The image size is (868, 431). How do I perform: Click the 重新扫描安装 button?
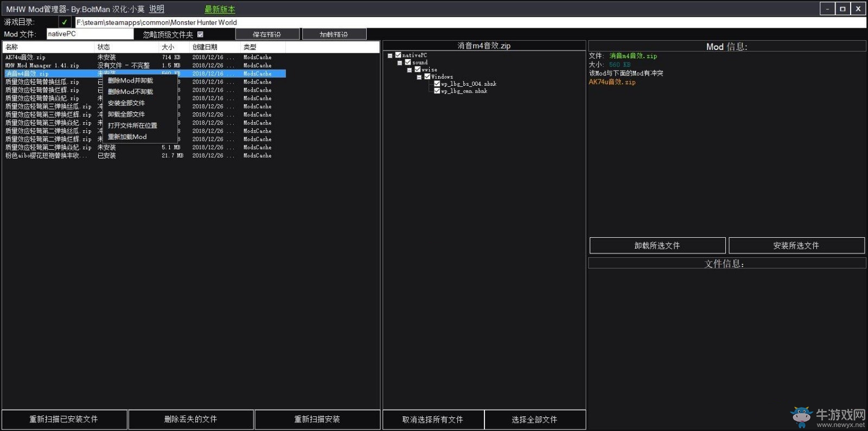[317, 420]
